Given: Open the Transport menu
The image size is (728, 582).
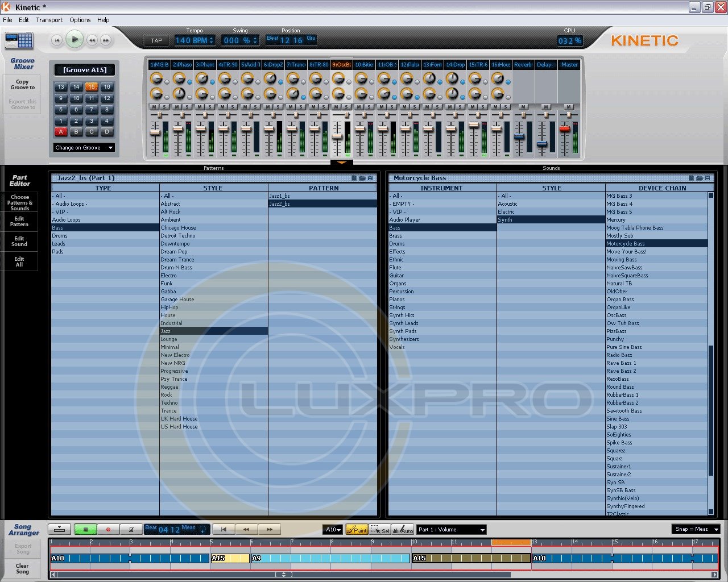Looking at the screenshot, I should [49, 20].
